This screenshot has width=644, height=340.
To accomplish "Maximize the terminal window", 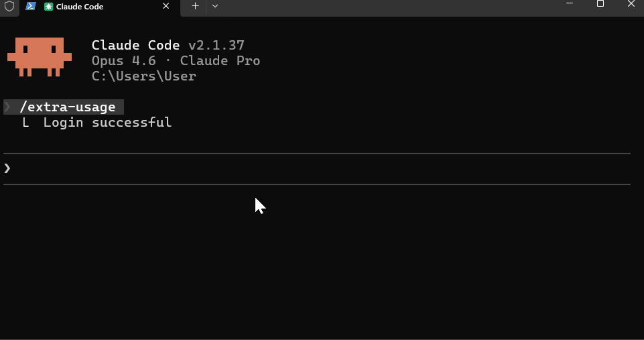I will [x=600, y=4].
